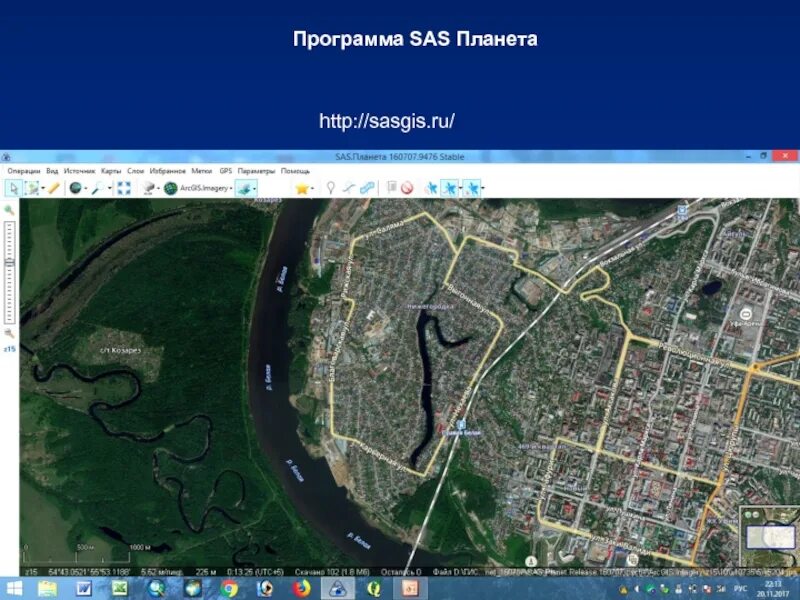The image size is (800, 600).
Task: Adjust the vertical zoom slider
Action: [10, 260]
